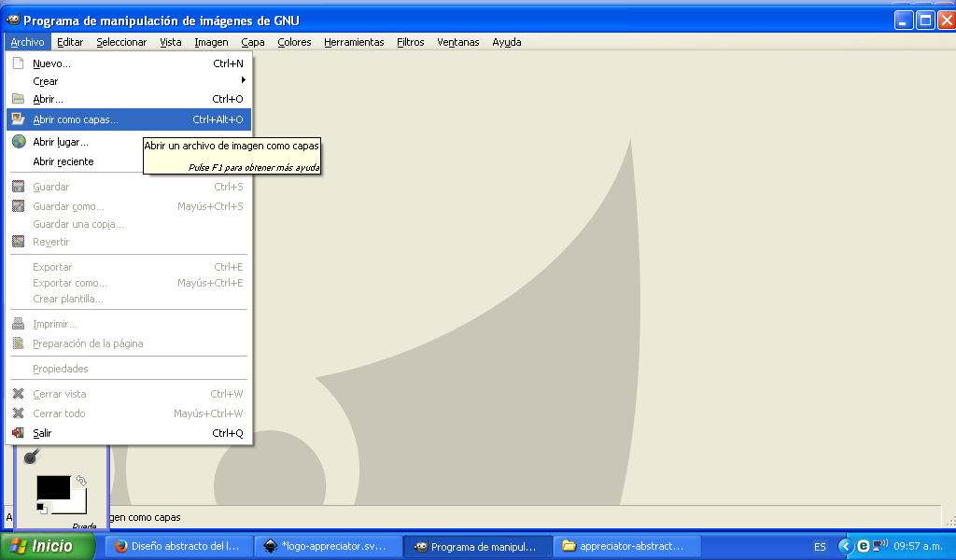
Task: Choose the Exportar entry with Ctrl+E shortcut
Action: [x=129, y=267]
